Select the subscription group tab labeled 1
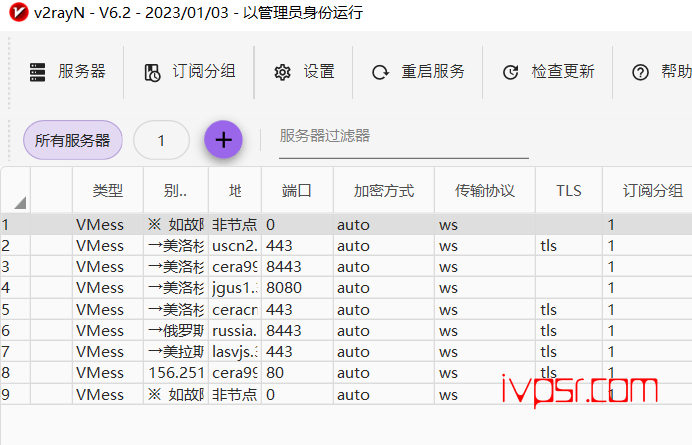The width and height of the screenshot is (692, 445). coord(162,140)
